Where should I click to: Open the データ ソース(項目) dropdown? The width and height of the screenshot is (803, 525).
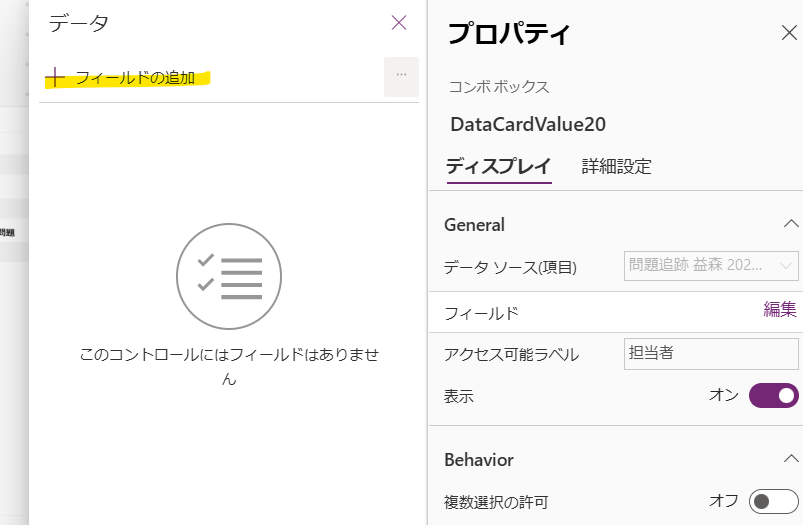click(x=711, y=265)
